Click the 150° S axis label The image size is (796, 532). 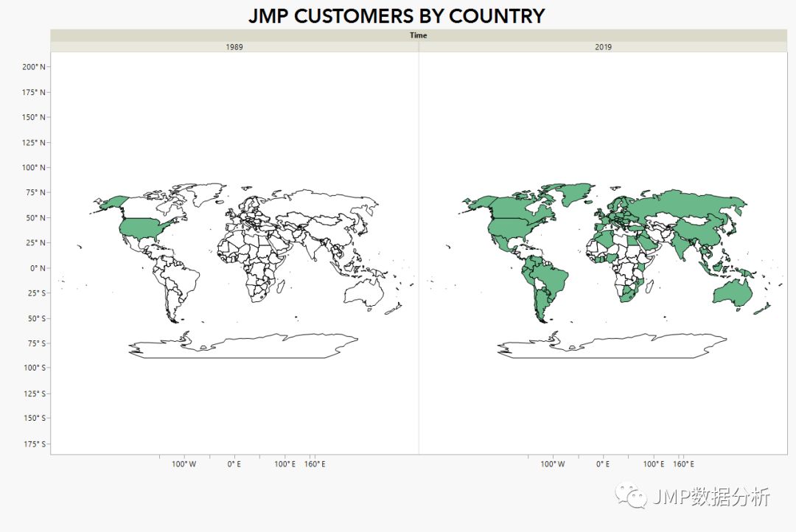(x=34, y=418)
